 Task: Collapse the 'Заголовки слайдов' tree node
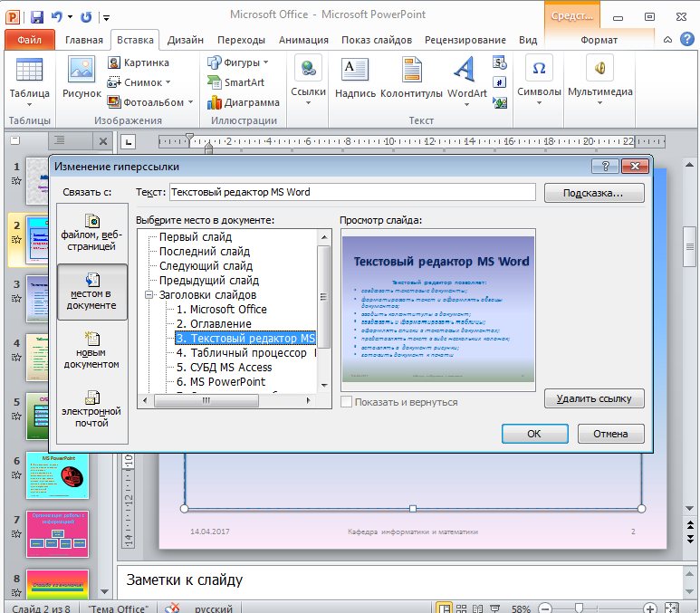pos(149,295)
